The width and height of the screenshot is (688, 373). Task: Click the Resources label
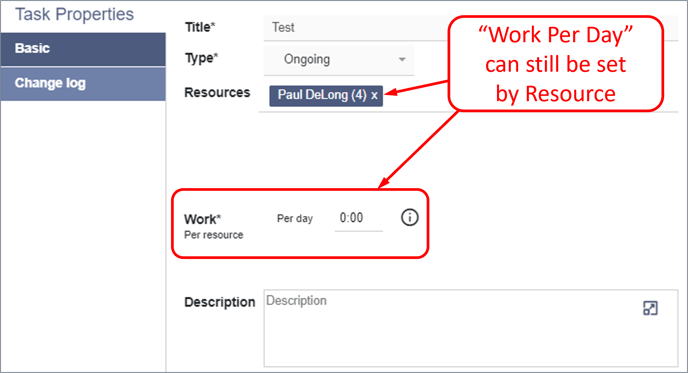click(x=217, y=93)
